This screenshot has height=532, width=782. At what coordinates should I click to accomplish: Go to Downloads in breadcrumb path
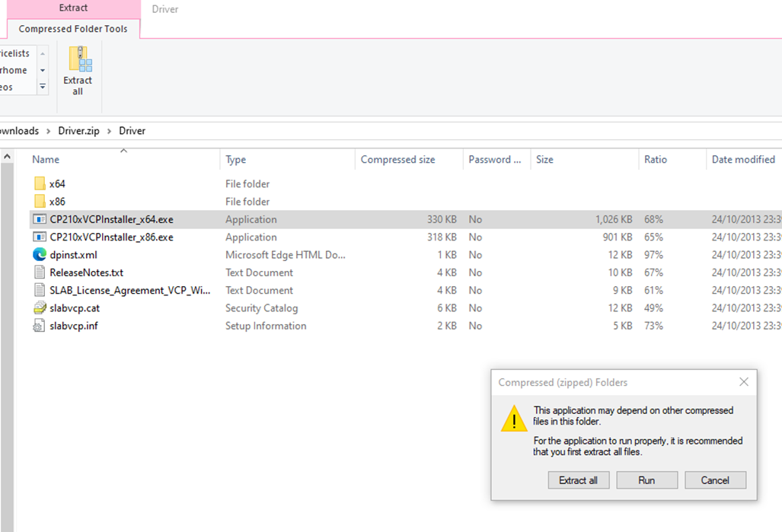[x=19, y=131]
